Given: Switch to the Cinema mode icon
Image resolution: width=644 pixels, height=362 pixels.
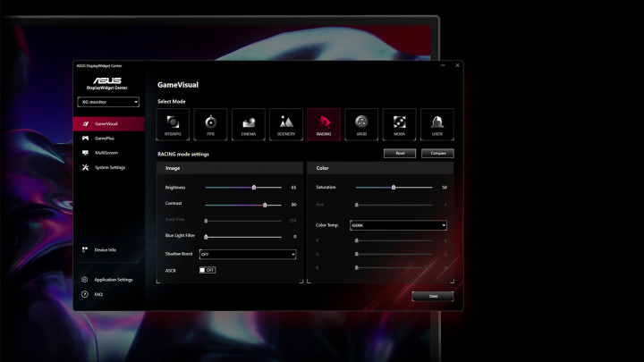Looking at the screenshot, I should pyautogui.click(x=249, y=124).
